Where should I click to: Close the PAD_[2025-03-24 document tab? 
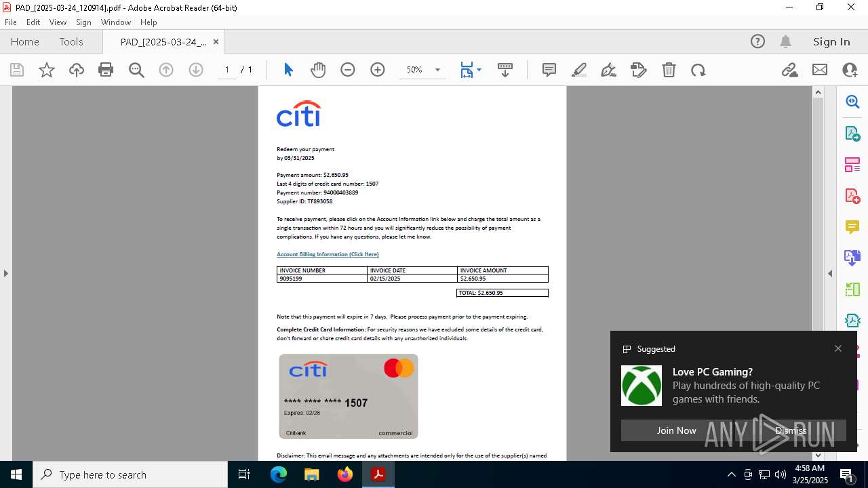(x=216, y=41)
